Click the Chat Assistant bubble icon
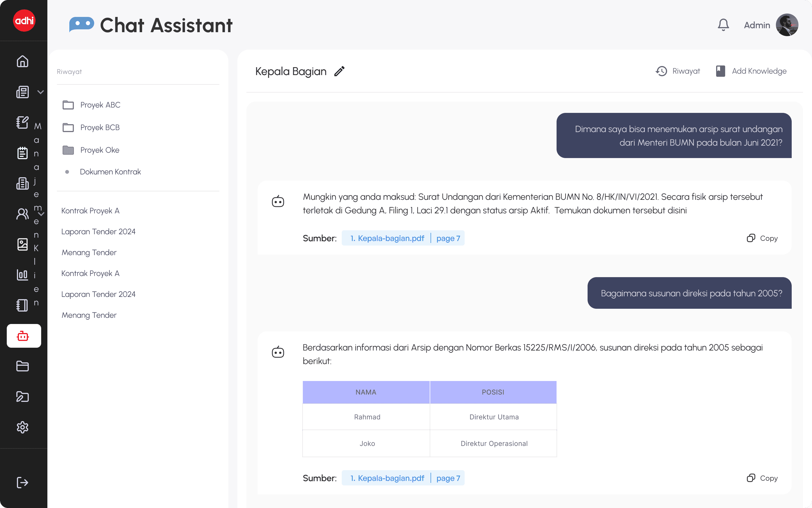The height and width of the screenshot is (508, 812). pos(81,25)
